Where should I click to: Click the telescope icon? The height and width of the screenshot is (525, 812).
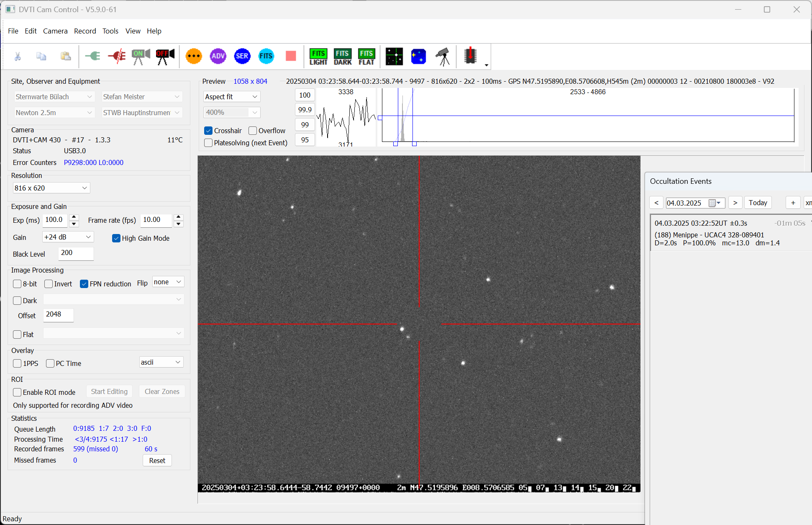pyautogui.click(x=443, y=57)
